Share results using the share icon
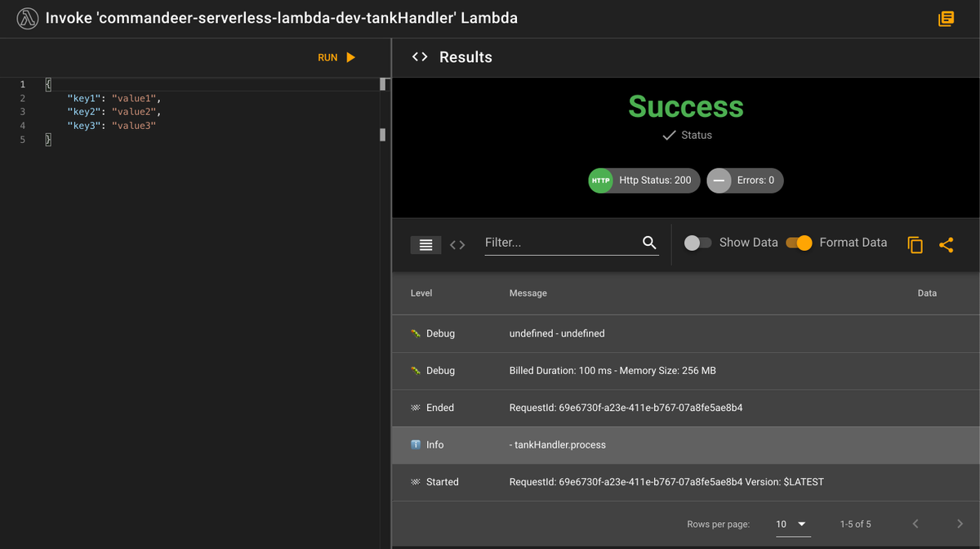980x549 pixels. 946,244
